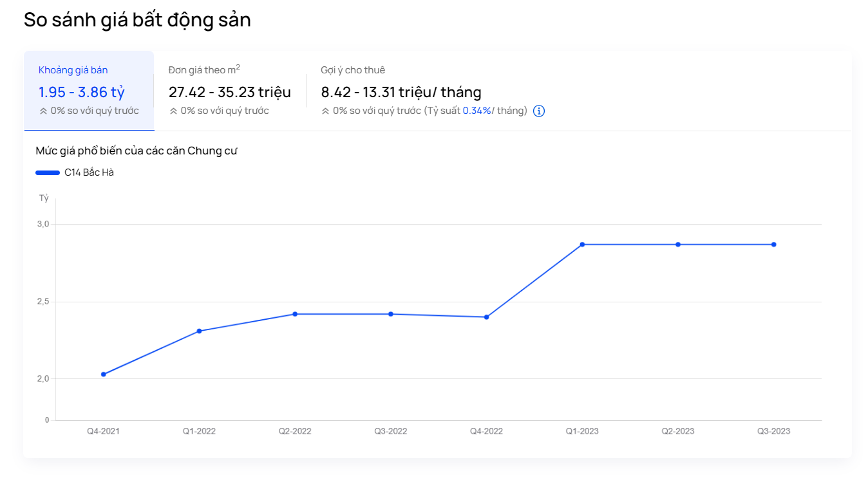Open the info icon beside rental yield

pos(539,111)
